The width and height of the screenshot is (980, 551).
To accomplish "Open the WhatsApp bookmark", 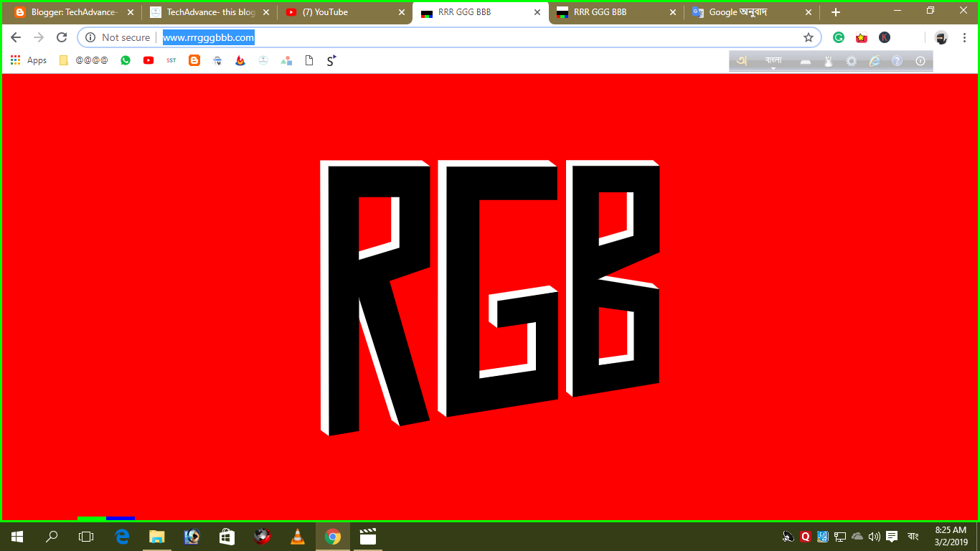I will (x=126, y=60).
